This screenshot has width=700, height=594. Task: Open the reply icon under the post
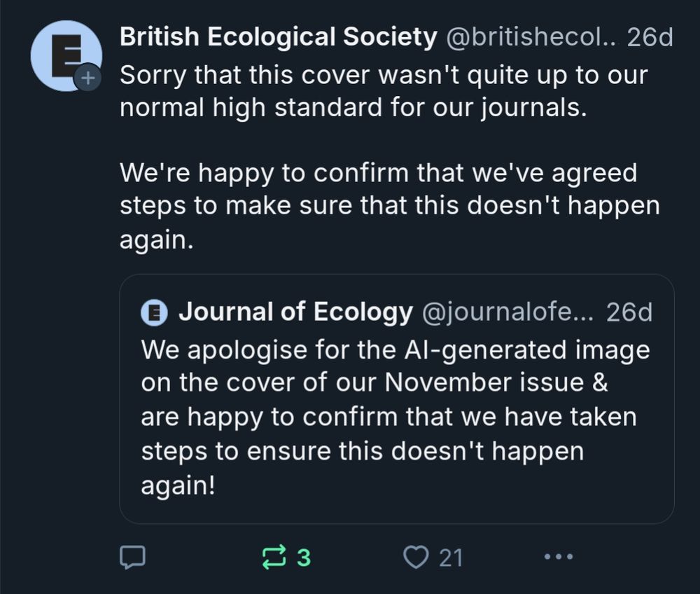132,558
